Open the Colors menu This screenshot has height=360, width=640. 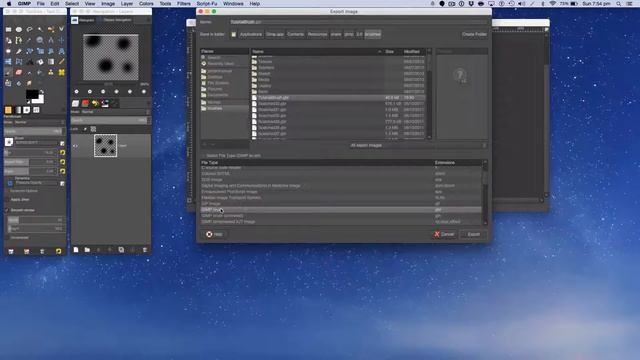[146, 4]
